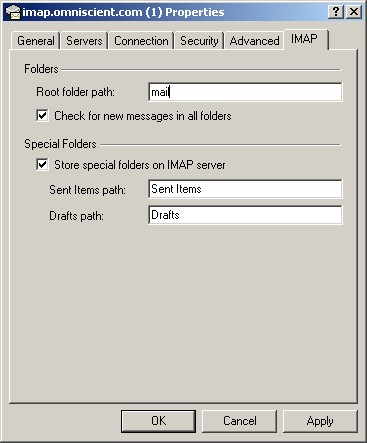Click the Sent Items path text field
The width and height of the screenshot is (367, 443).
[245, 189]
